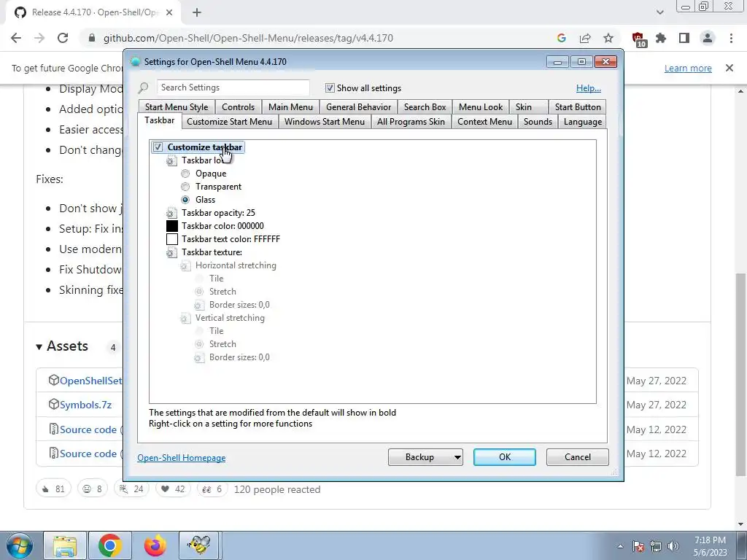Viewport: 747px width, 560px height.
Task: Click gear icon beside Taskbar look
Action: point(171,161)
